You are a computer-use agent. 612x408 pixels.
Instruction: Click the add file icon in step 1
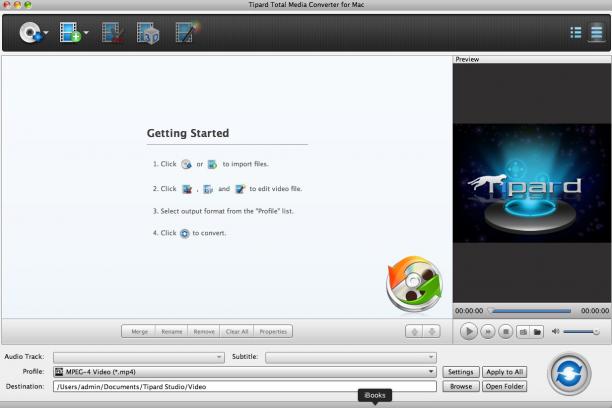(x=212, y=164)
